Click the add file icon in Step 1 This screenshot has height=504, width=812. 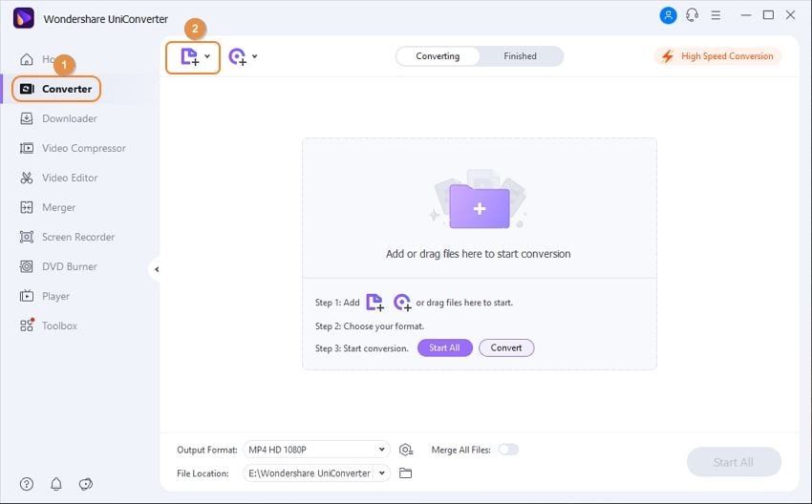374,303
